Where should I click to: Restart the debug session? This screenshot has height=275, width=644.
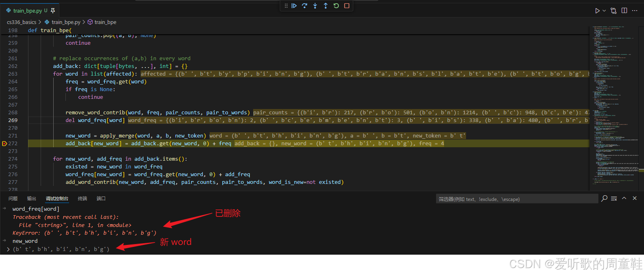[336, 6]
